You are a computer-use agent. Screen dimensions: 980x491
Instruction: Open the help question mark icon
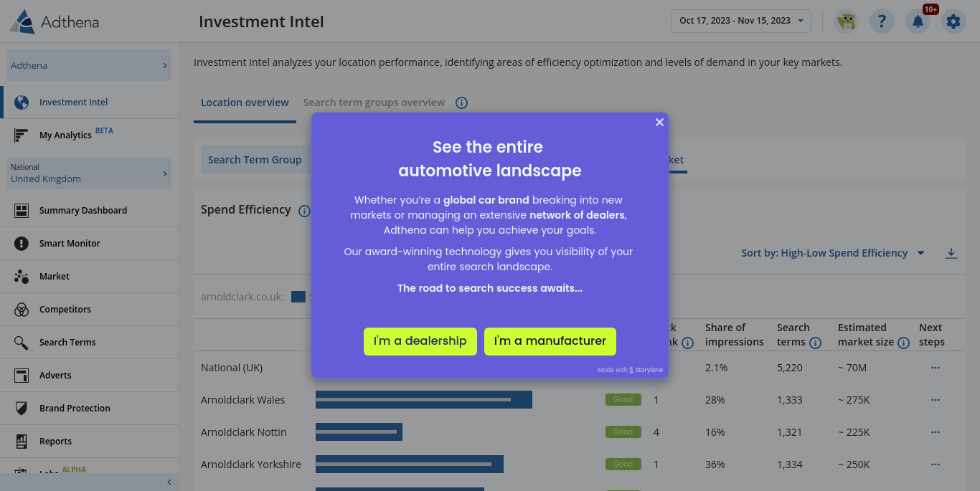click(882, 21)
